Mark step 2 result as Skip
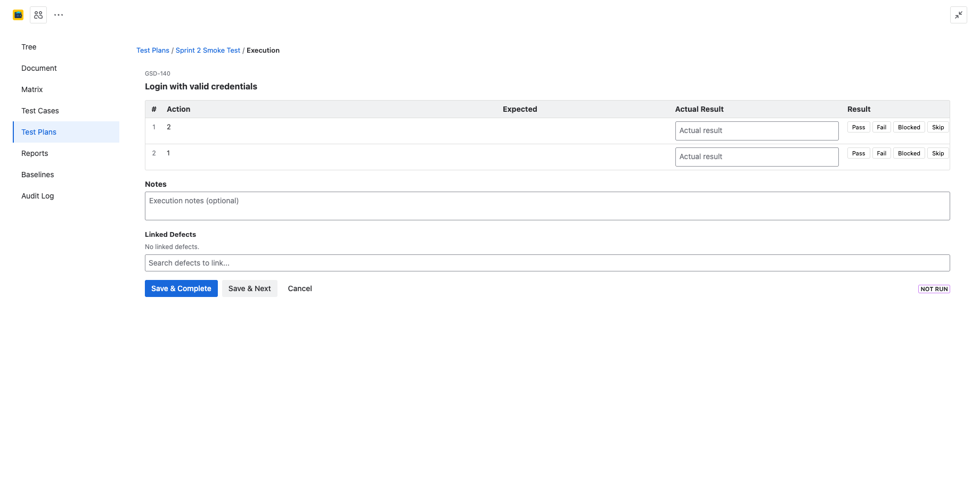 point(937,153)
